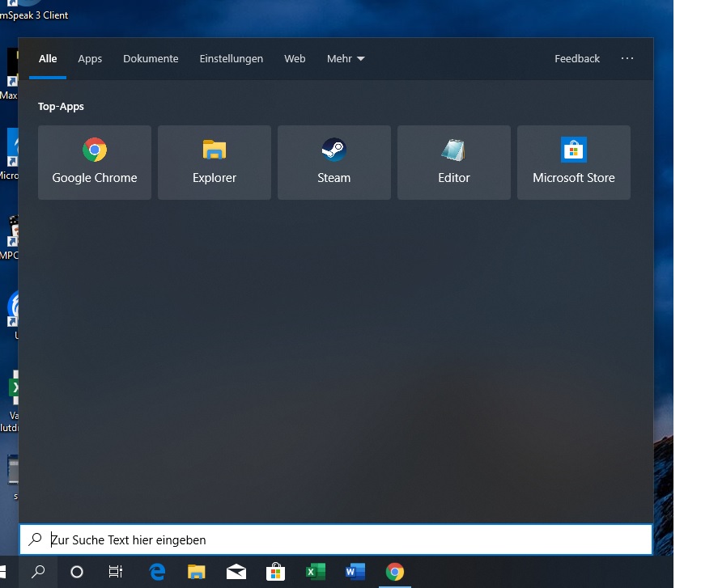The height and width of the screenshot is (588, 718).
Task: Open the three-dot options menu
Action: point(627,58)
